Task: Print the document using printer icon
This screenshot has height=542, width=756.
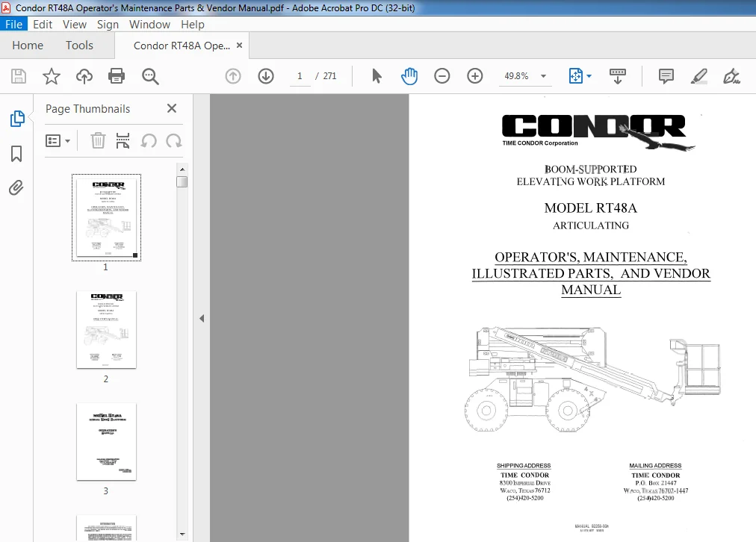Action: point(117,76)
